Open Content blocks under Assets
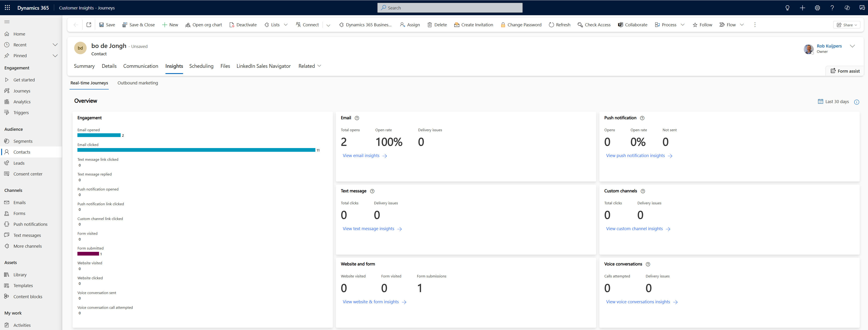Image resolution: width=868 pixels, height=330 pixels. click(x=28, y=296)
